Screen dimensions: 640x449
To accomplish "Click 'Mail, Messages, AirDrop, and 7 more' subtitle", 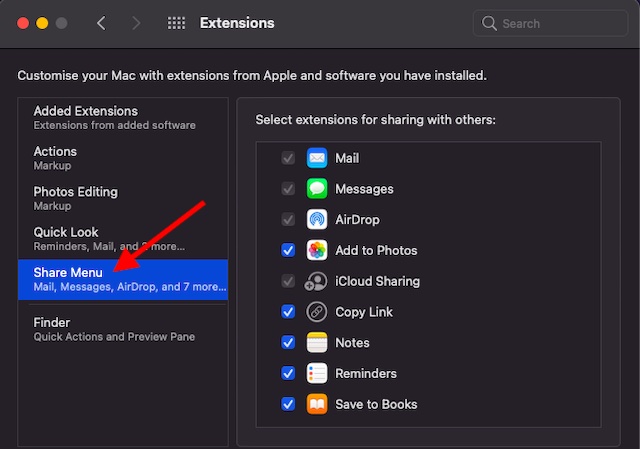I will (130, 287).
